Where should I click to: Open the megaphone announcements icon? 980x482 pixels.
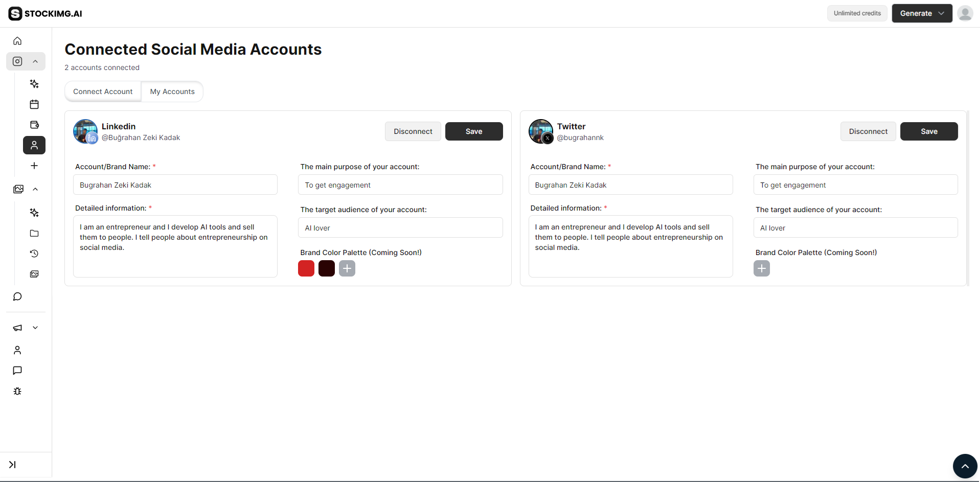point(17,328)
